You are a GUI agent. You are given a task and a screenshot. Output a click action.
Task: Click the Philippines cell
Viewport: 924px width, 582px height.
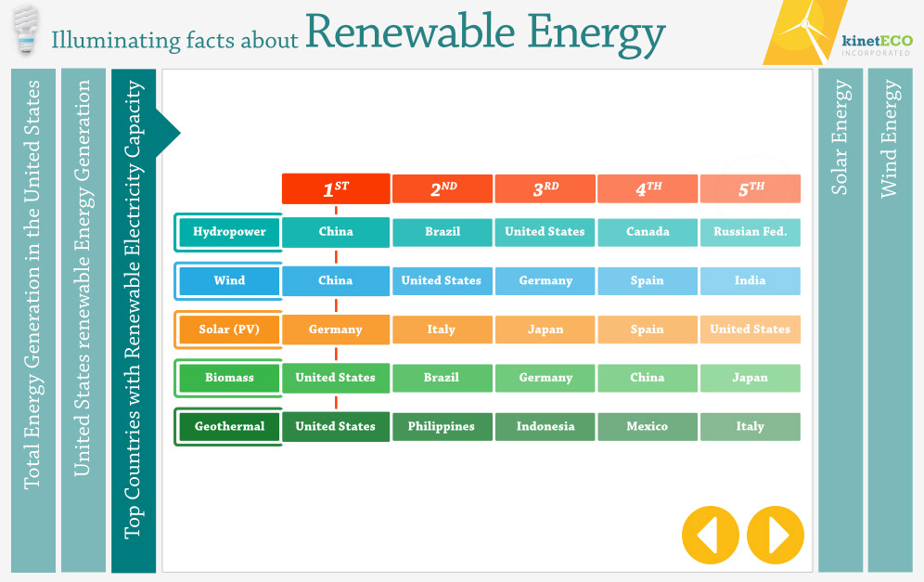443,426
